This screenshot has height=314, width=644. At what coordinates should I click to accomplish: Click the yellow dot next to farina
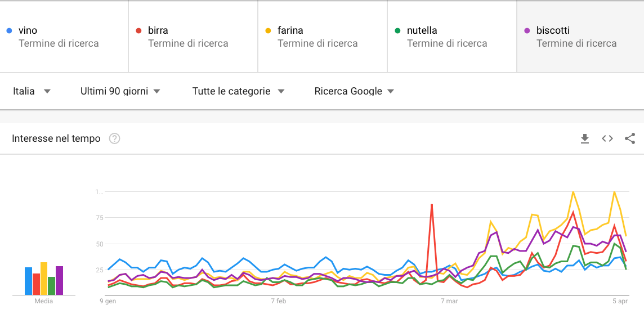268,30
